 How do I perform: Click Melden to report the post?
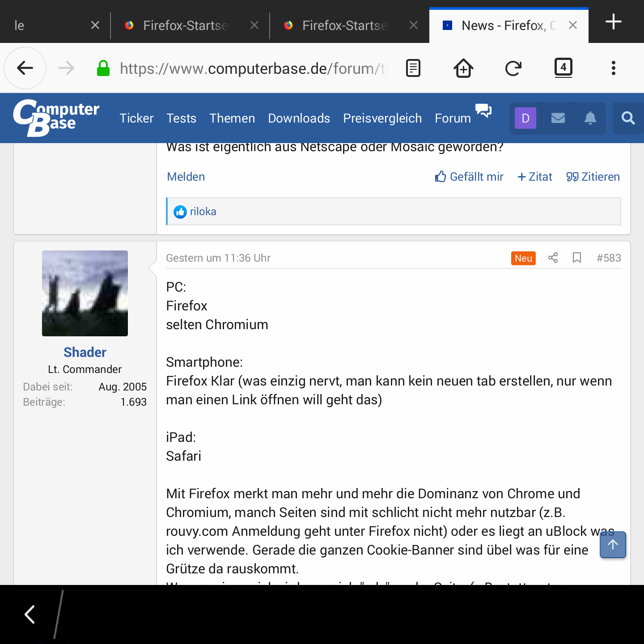186,177
